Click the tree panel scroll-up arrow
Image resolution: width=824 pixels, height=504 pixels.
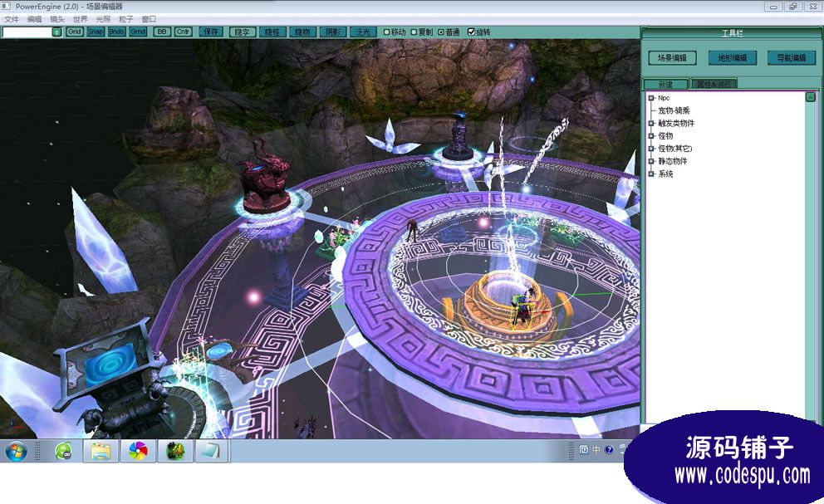point(811,96)
